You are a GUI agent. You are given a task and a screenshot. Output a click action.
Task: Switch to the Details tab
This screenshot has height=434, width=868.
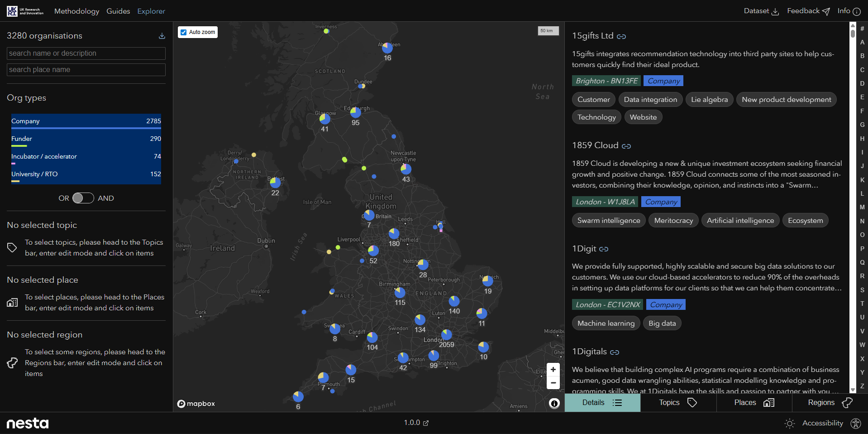point(602,403)
